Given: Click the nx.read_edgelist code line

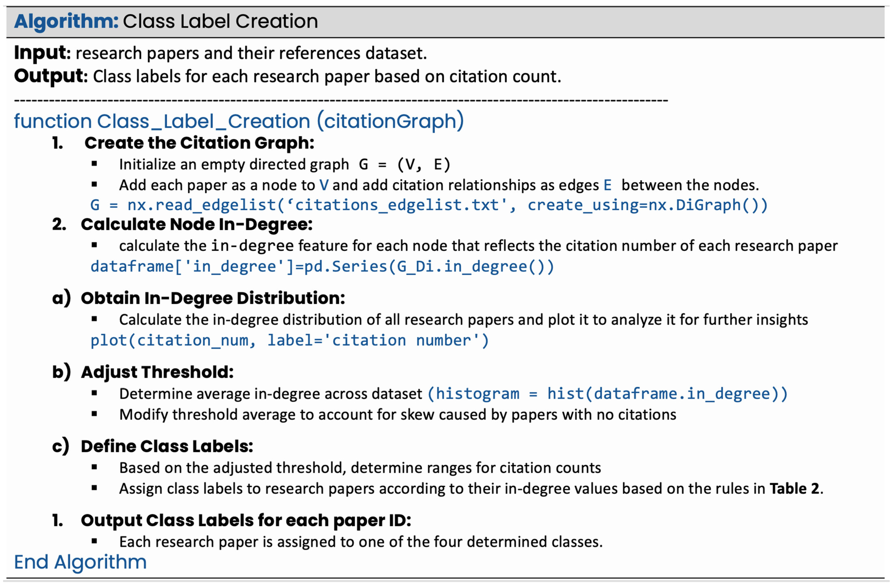Looking at the screenshot, I should click(x=429, y=205).
